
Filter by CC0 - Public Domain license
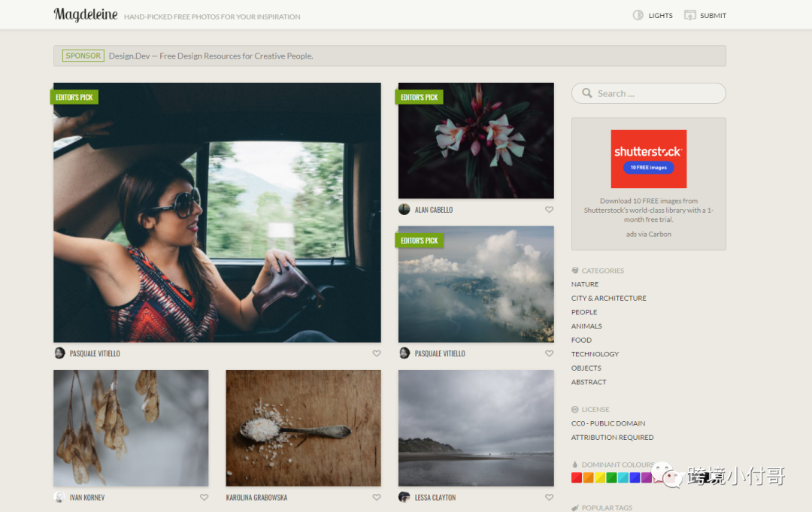(x=608, y=423)
